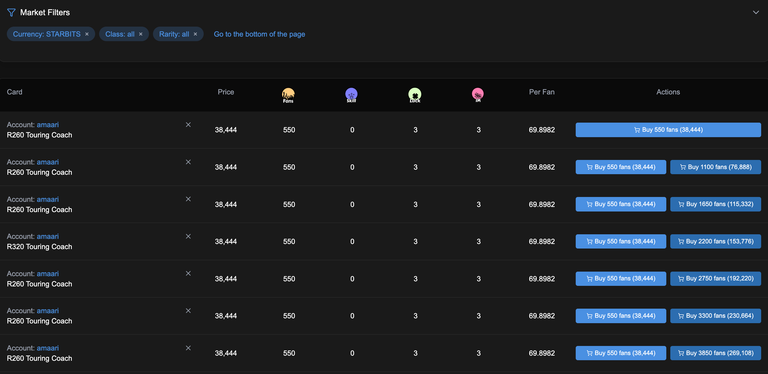Click the Market Filters funnel icon
This screenshot has width=768, height=374.
(11, 13)
